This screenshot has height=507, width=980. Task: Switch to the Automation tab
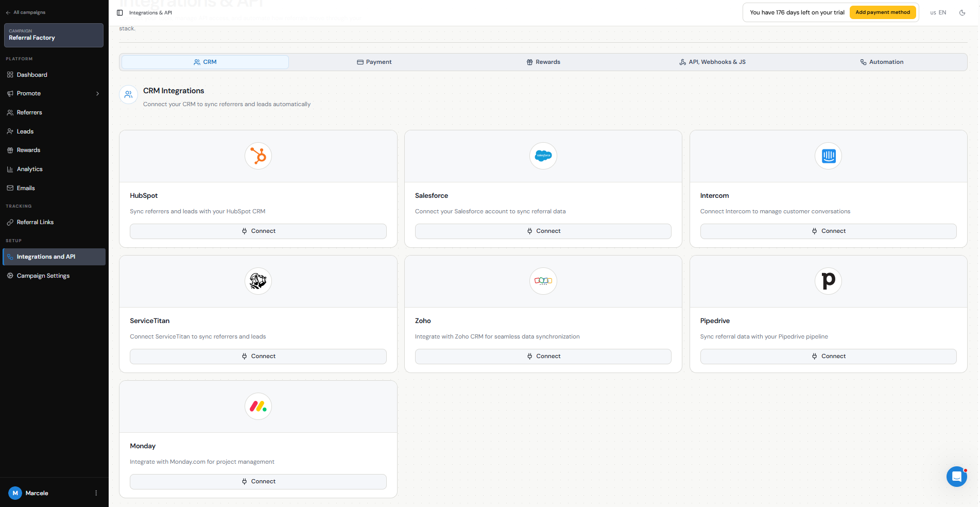coord(882,62)
